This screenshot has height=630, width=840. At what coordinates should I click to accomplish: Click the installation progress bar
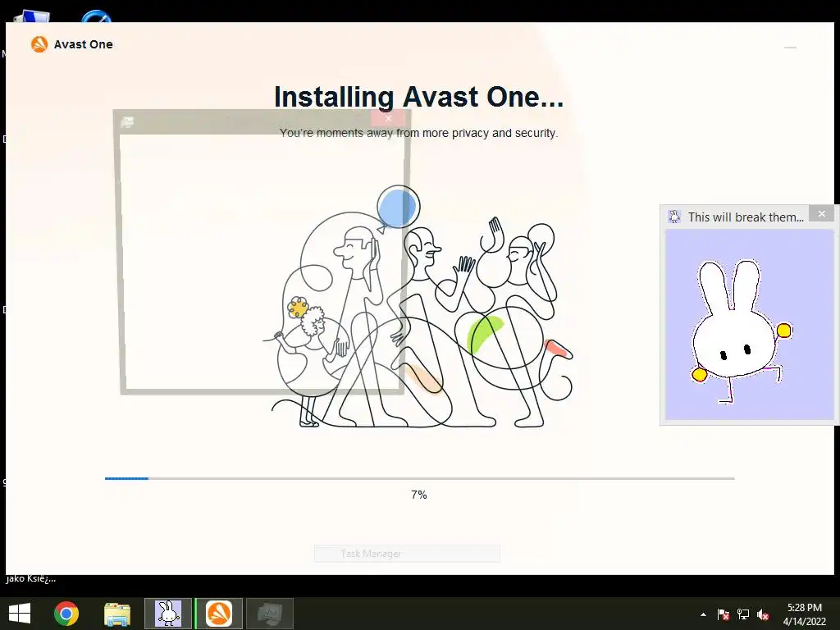point(419,478)
